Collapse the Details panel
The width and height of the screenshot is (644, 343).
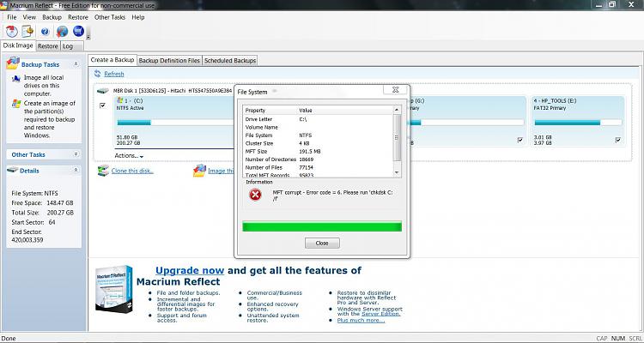point(76,170)
